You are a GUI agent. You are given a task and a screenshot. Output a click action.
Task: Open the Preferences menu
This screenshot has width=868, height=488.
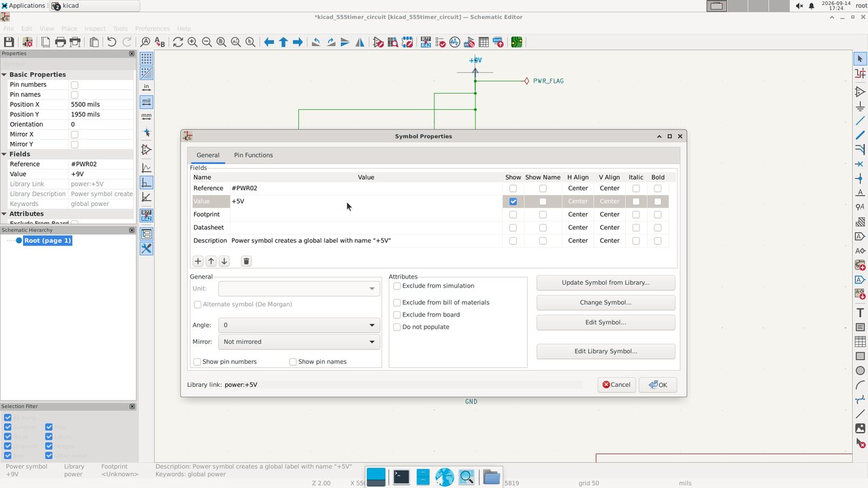pos(153,28)
